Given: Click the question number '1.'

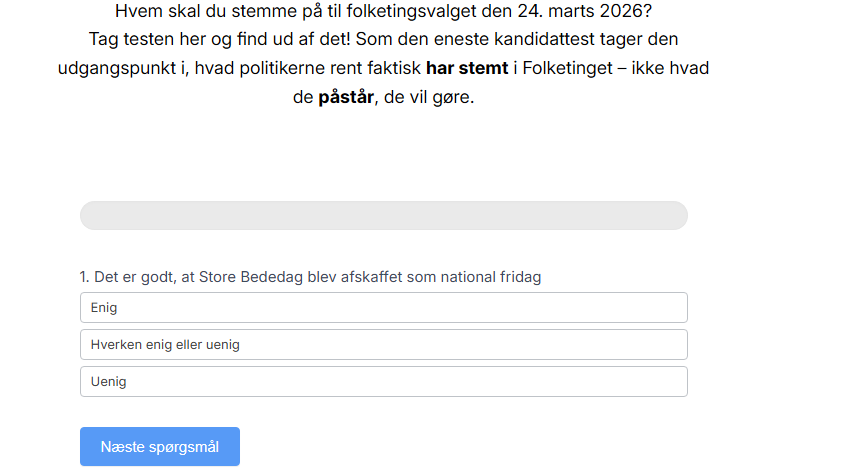Looking at the screenshot, I should (85, 277).
